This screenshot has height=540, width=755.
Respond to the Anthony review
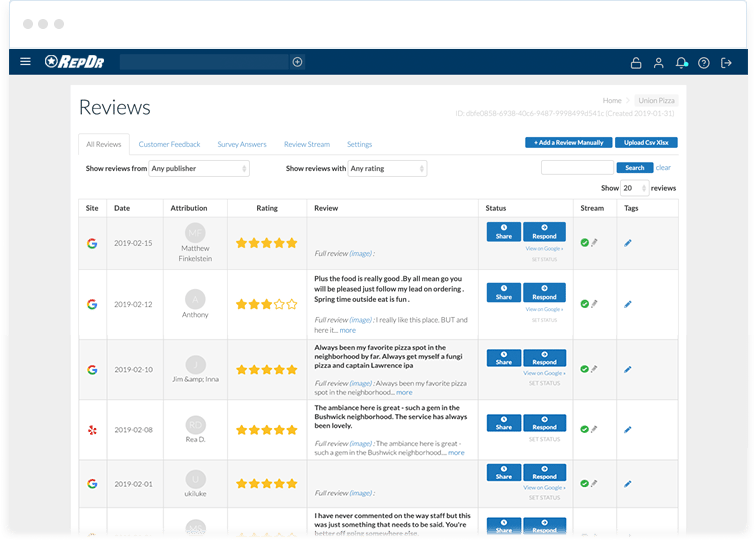tap(544, 292)
